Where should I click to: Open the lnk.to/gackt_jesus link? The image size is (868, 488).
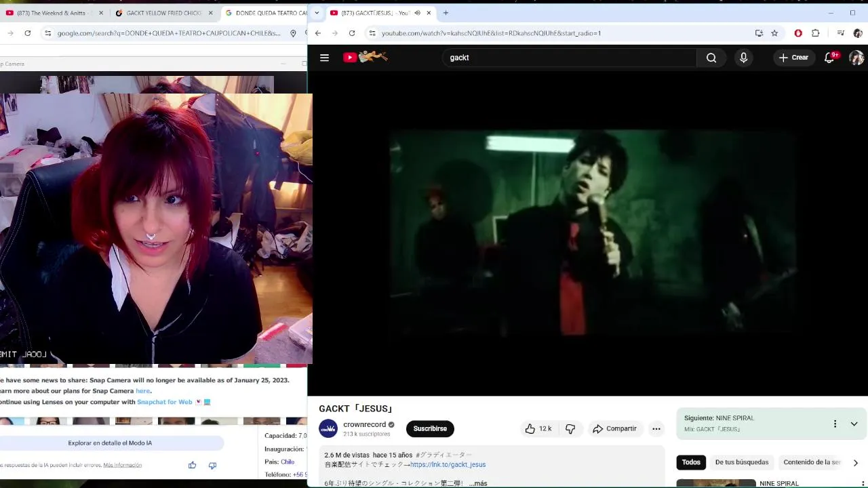[x=448, y=465]
